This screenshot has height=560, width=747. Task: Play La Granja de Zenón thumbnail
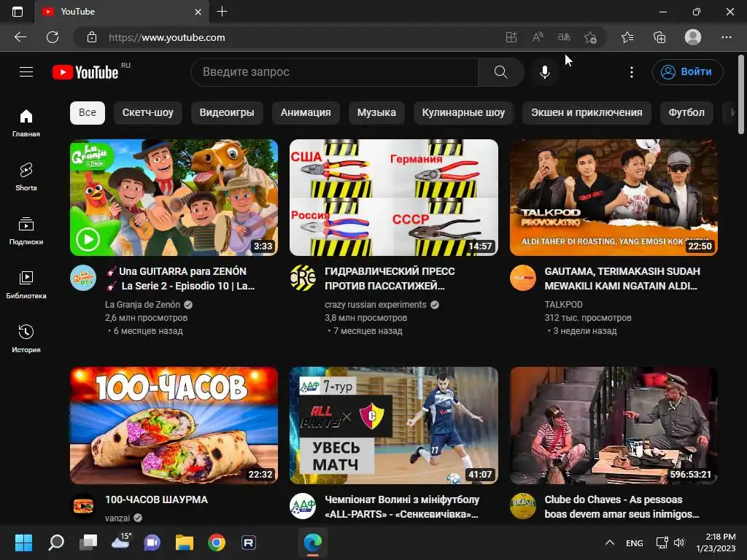coord(174,198)
